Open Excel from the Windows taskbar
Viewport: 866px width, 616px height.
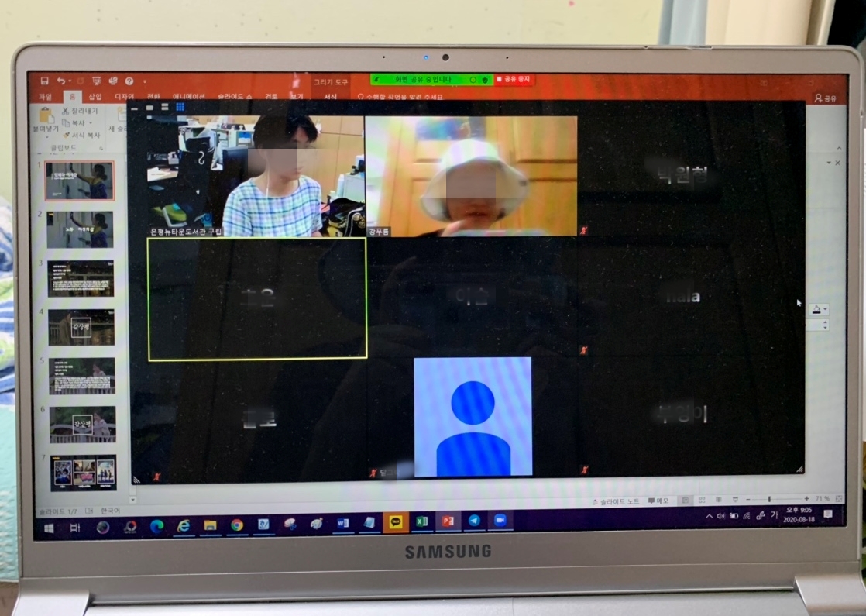point(421,522)
